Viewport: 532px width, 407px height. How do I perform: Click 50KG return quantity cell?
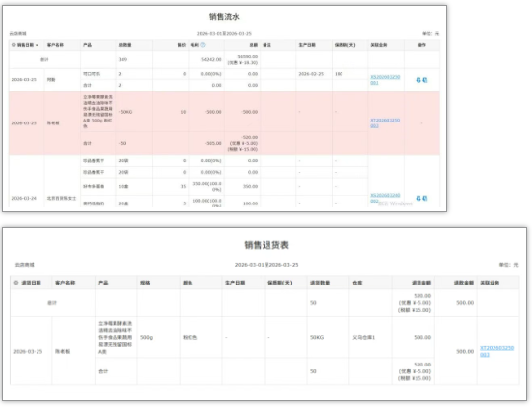(317, 337)
